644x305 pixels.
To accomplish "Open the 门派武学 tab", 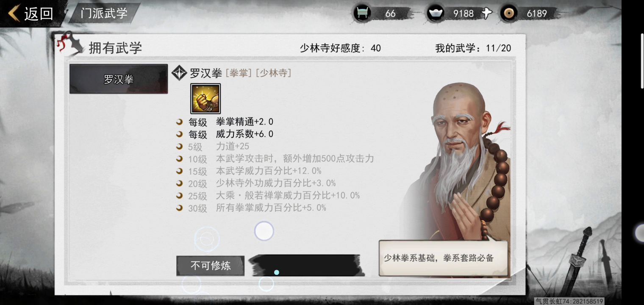I will pyautogui.click(x=104, y=13).
